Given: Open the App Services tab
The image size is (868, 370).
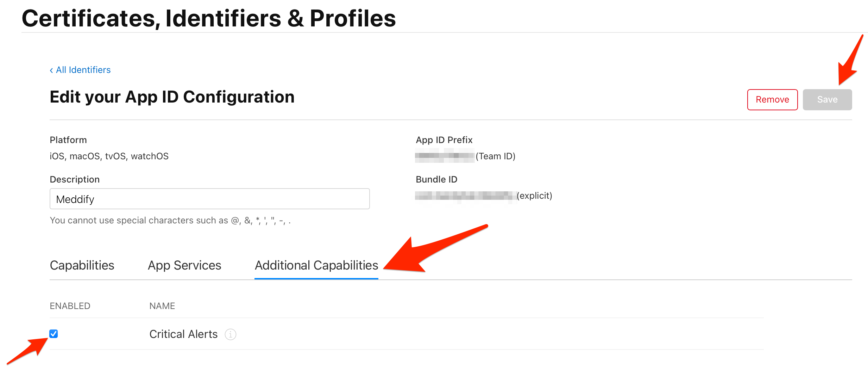Looking at the screenshot, I should click(x=184, y=265).
